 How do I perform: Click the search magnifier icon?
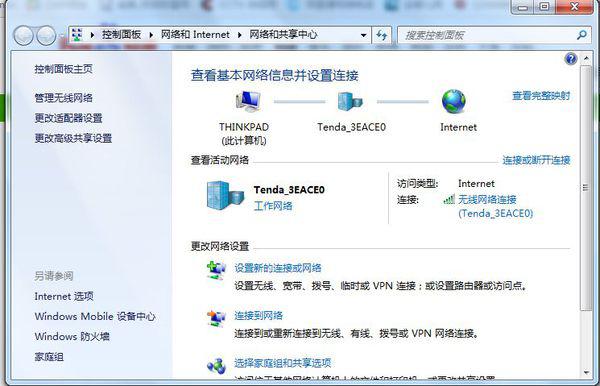[x=582, y=35]
